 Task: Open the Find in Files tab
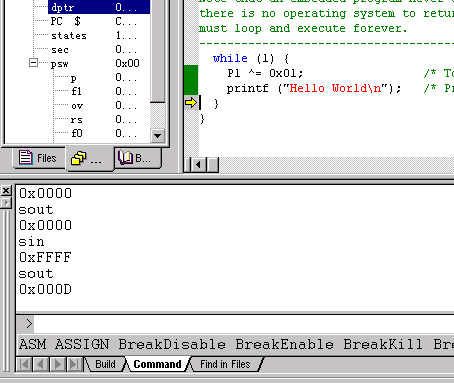(225, 364)
